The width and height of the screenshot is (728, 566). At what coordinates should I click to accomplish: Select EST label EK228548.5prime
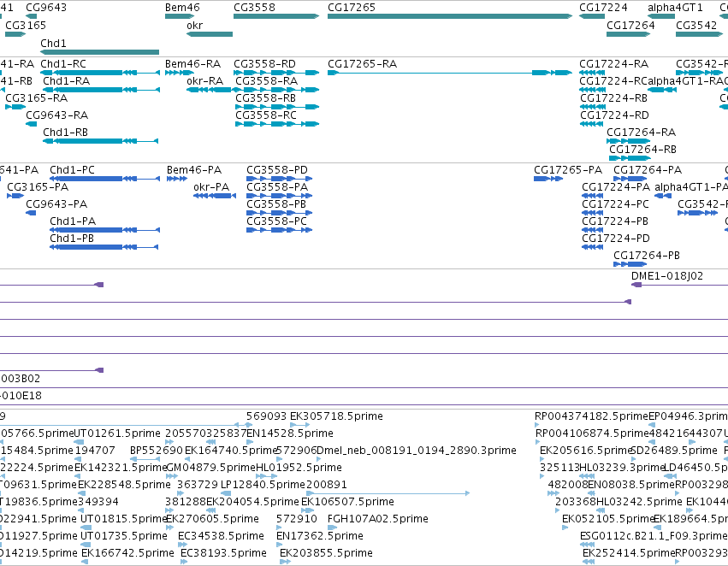point(124,484)
